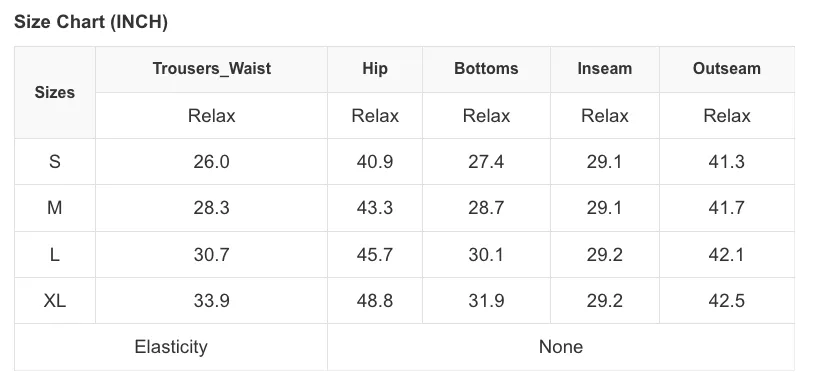Image resolution: width=828 pixels, height=390 pixels.
Task: Click the 26.0 waist value for S
Action: coord(211,161)
